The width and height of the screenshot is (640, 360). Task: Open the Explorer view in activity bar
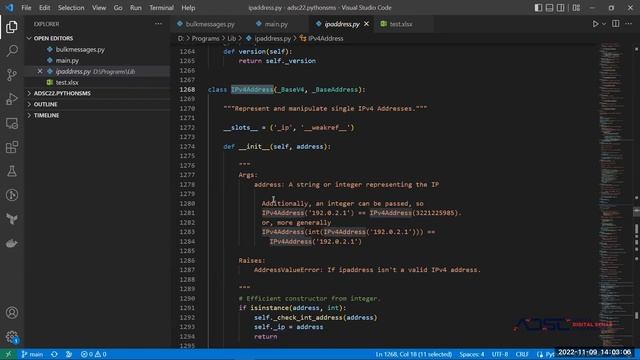point(12,27)
